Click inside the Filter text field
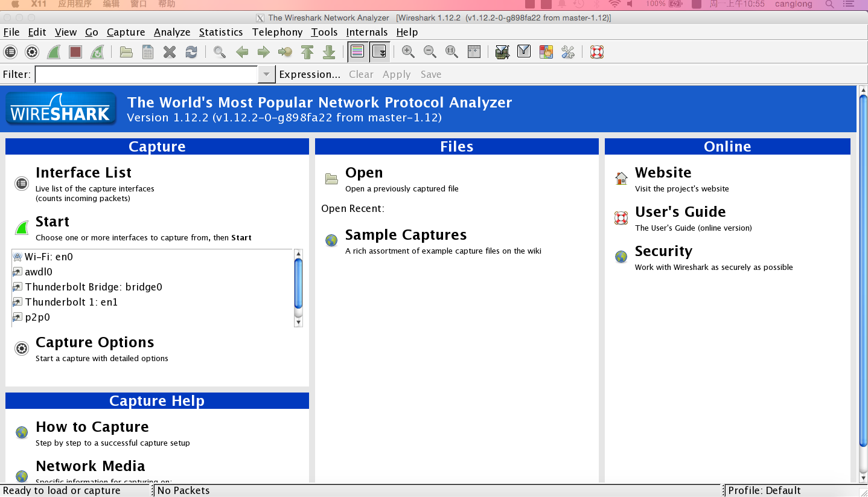This screenshot has width=868, height=497. click(146, 74)
